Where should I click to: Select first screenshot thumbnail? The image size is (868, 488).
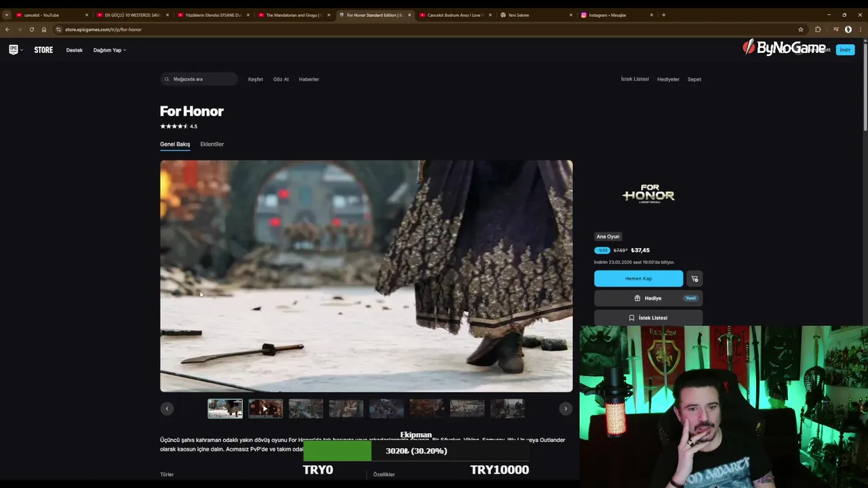(225, 408)
